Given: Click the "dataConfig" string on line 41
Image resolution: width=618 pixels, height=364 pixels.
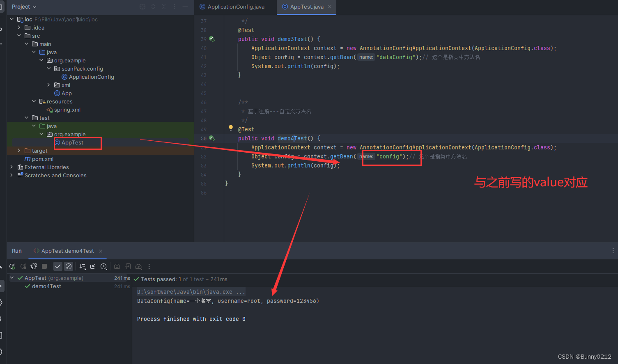Looking at the screenshot, I should 396,57.
